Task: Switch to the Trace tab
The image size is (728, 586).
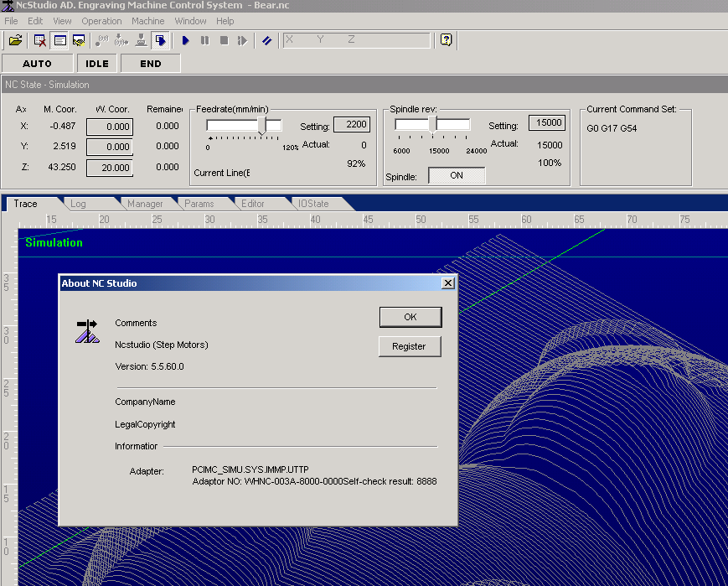Action: click(25, 204)
